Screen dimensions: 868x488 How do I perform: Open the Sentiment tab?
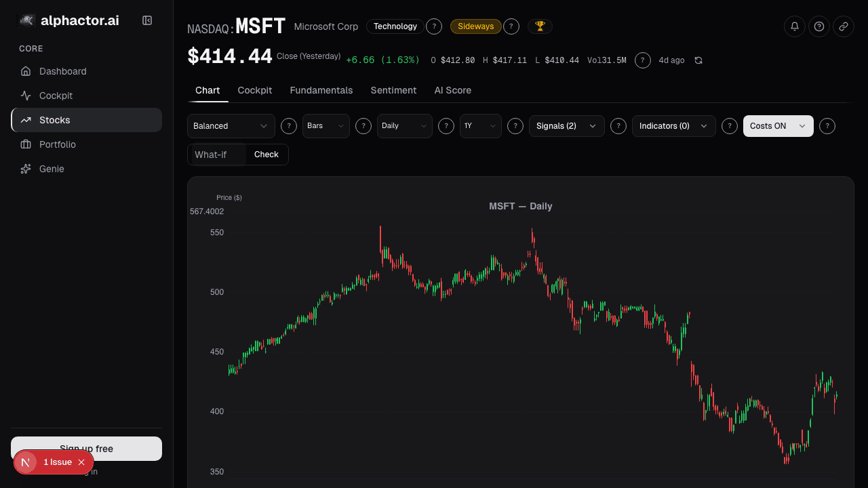coord(393,90)
